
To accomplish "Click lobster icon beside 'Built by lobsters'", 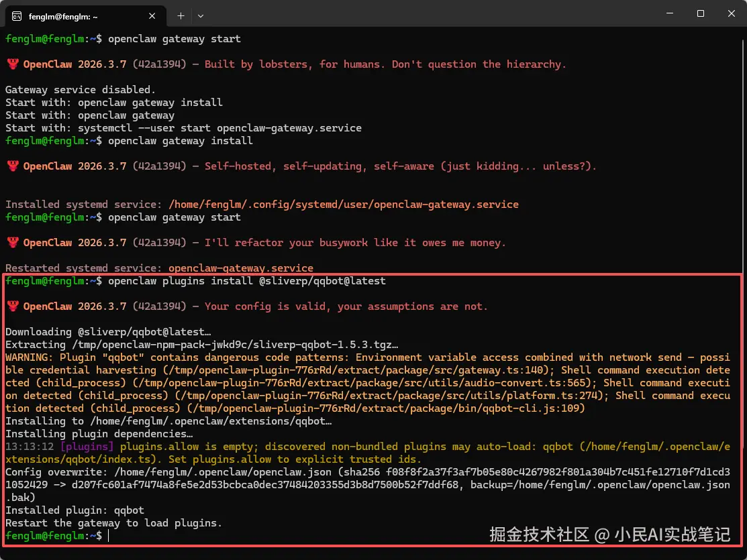I will (x=13, y=64).
